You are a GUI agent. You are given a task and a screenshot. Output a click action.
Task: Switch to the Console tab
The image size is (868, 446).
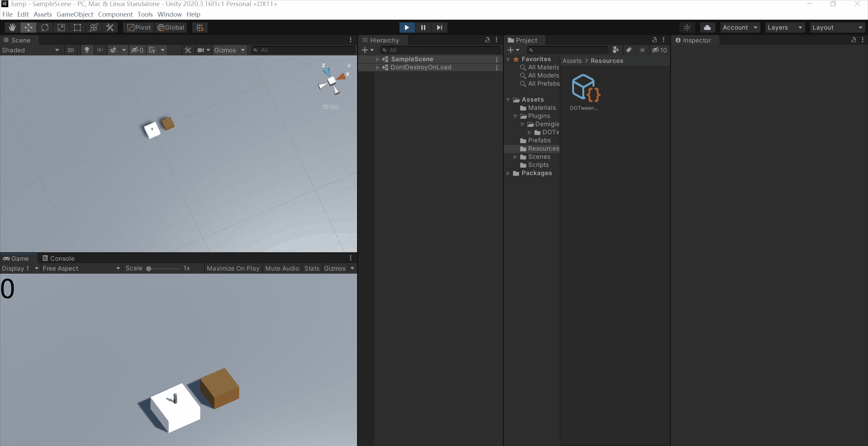[x=58, y=258]
